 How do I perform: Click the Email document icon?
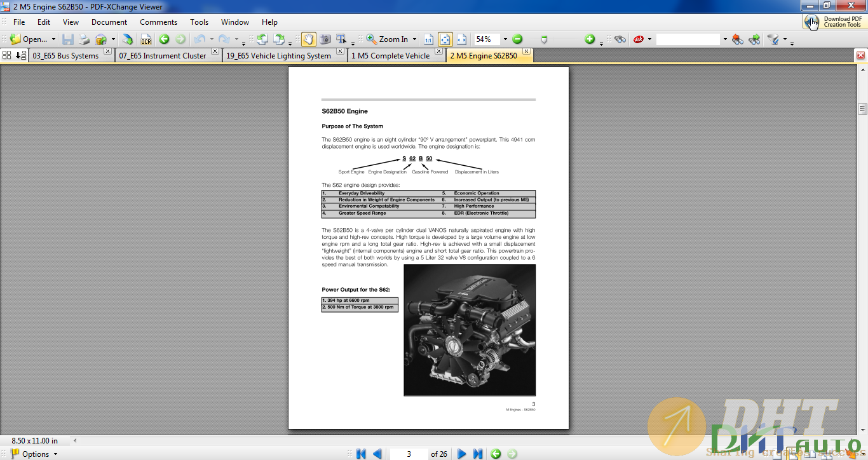tap(101, 39)
